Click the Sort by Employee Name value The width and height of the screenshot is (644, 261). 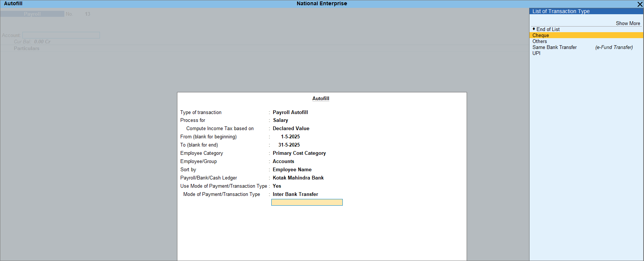tap(292, 169)
